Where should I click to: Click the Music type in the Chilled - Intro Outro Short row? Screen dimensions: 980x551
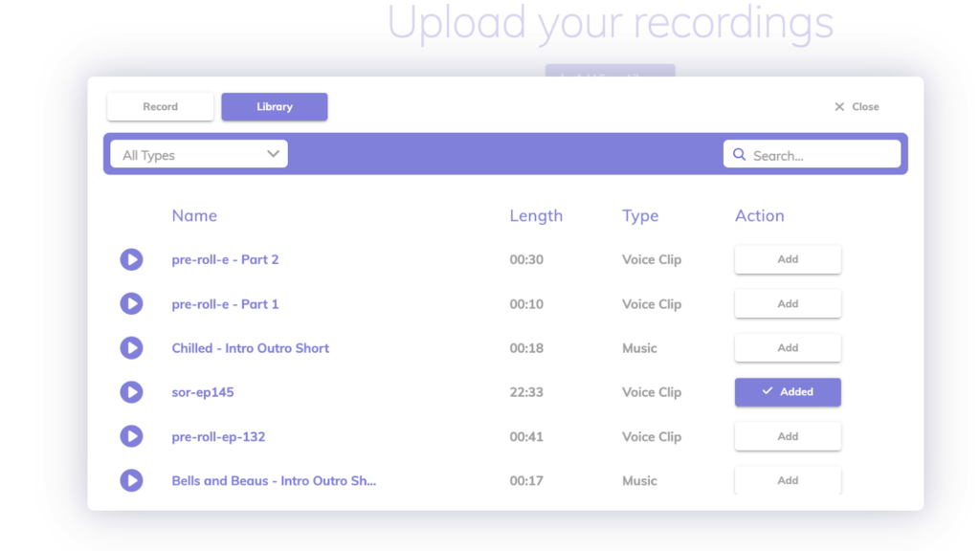(639, 348)
